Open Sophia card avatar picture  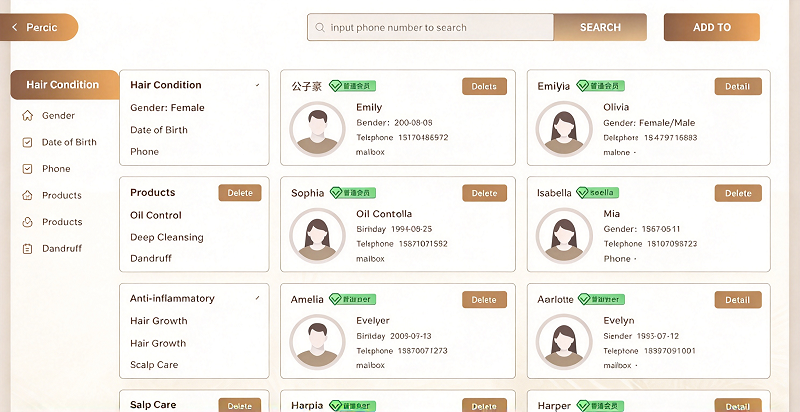[317, 236]
